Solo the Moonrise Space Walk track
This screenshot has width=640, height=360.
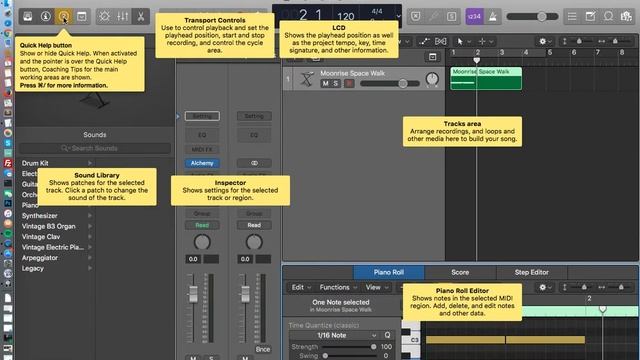click(335, 83)
